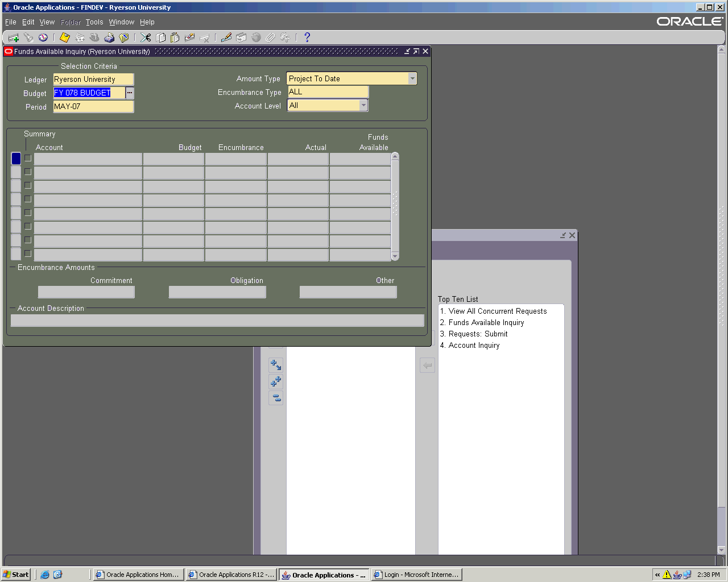Click the Period input field
Screen dimensions: 728x582
93,107
